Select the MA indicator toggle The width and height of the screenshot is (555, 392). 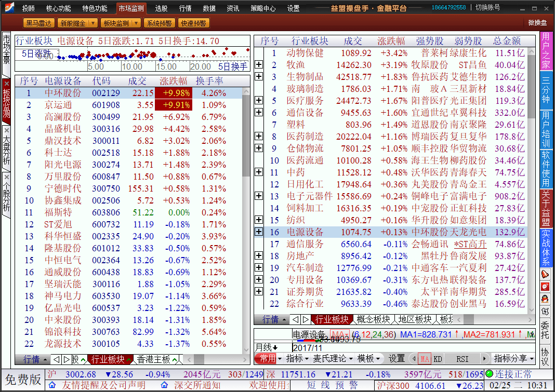[x=425, y=359]
